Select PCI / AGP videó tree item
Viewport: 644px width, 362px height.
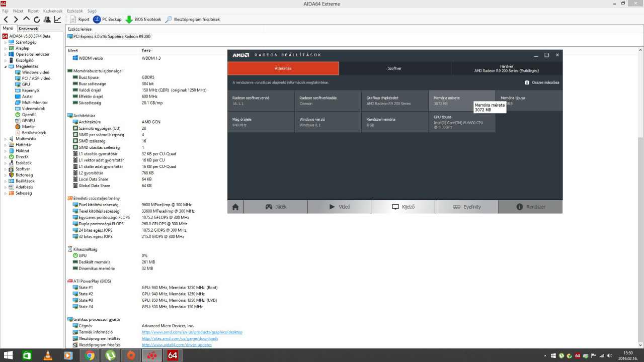click(36, 78)
